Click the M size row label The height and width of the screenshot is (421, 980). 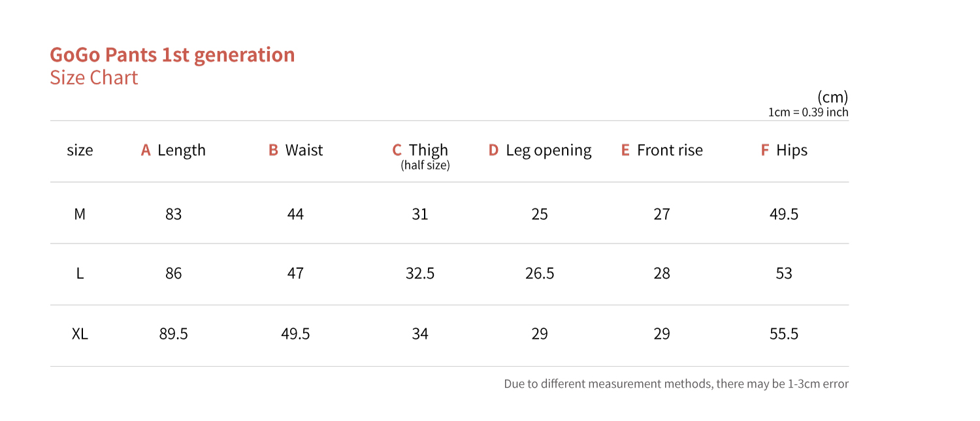80,214
